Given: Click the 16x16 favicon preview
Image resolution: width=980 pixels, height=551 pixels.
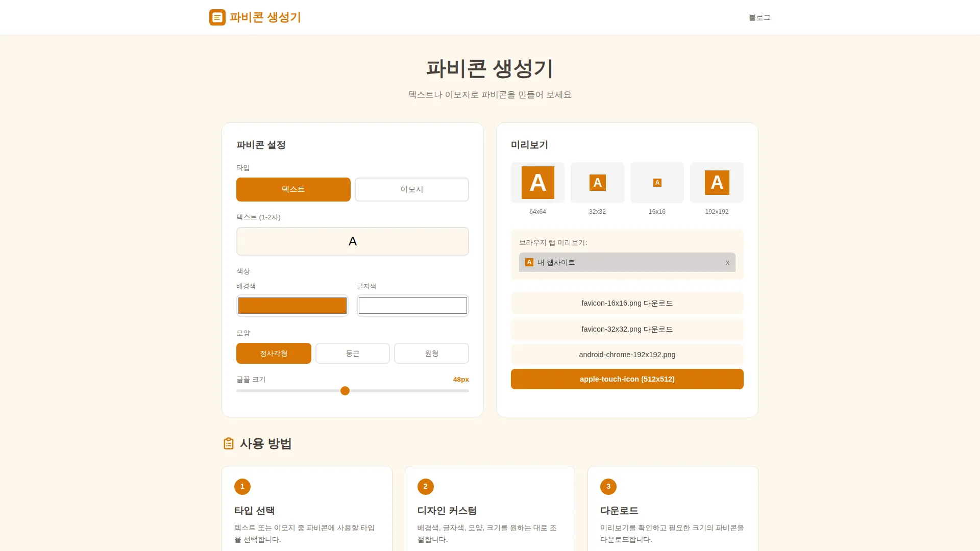Looking at the screenshot, I should coord(657,182).
